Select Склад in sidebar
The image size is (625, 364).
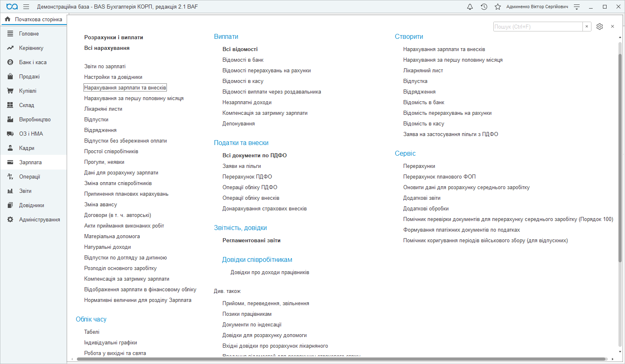tap(27, 105)
